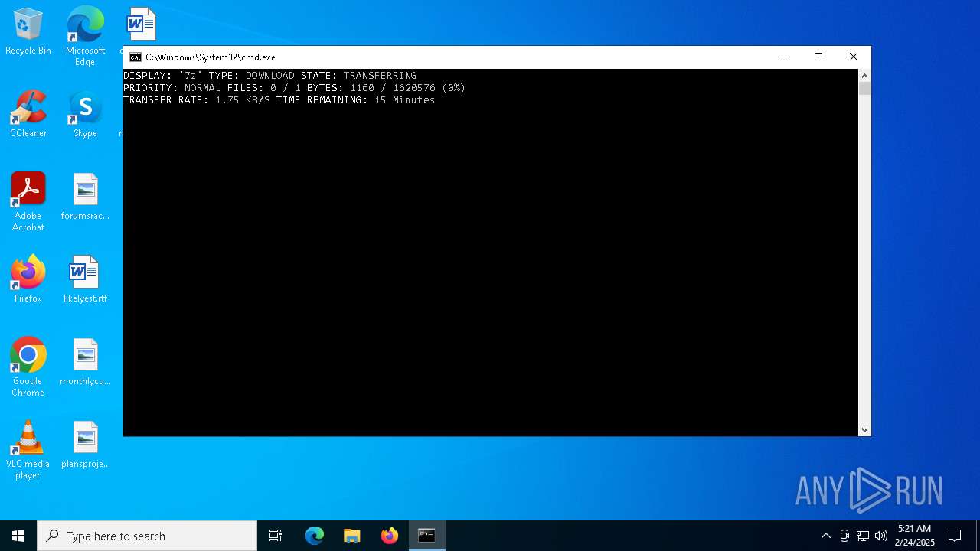Close the cmd.exe window
This screenshot has height=551, width=980.
(x=854, y=57)
